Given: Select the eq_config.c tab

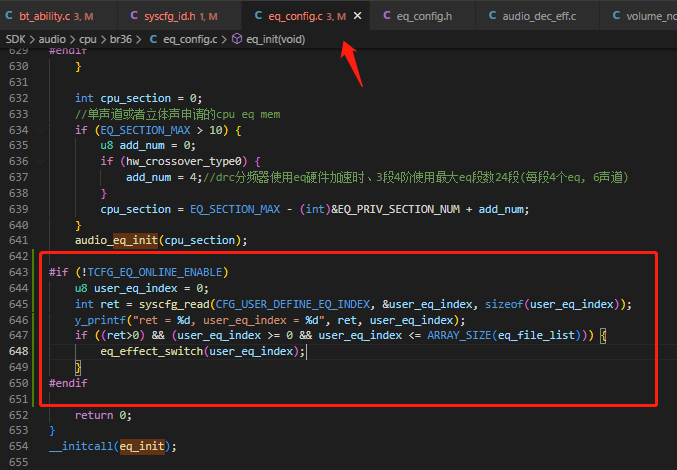Looking at the screenshot, I should coord(307,16).
